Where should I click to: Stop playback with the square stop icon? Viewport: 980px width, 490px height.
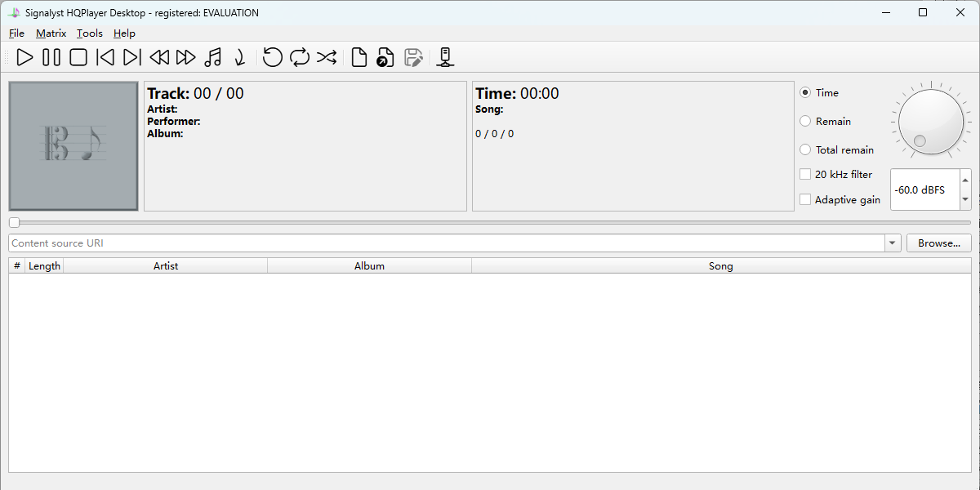coord(78,57)
